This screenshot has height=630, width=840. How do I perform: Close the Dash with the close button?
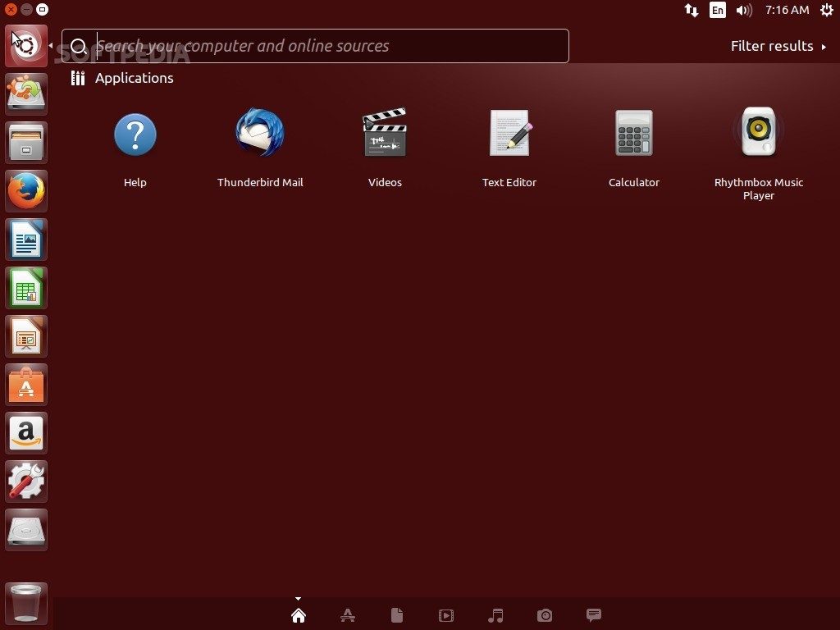tap(11, 9)
